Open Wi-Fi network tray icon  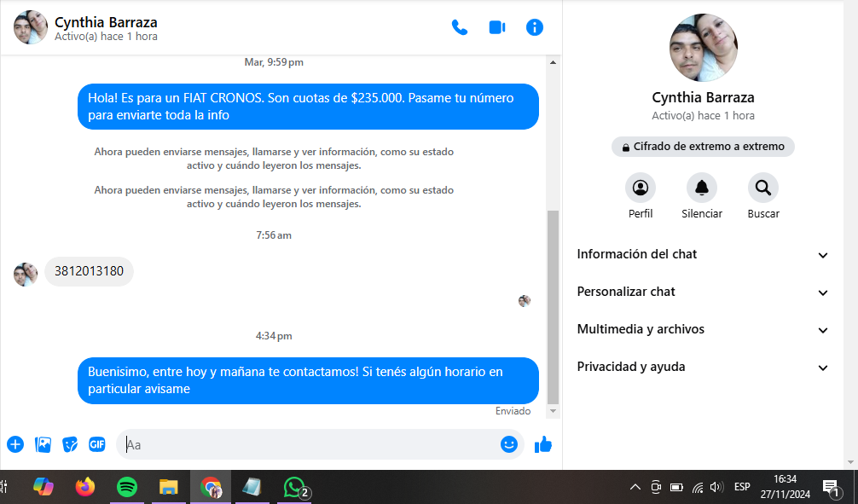pos(698,487)
